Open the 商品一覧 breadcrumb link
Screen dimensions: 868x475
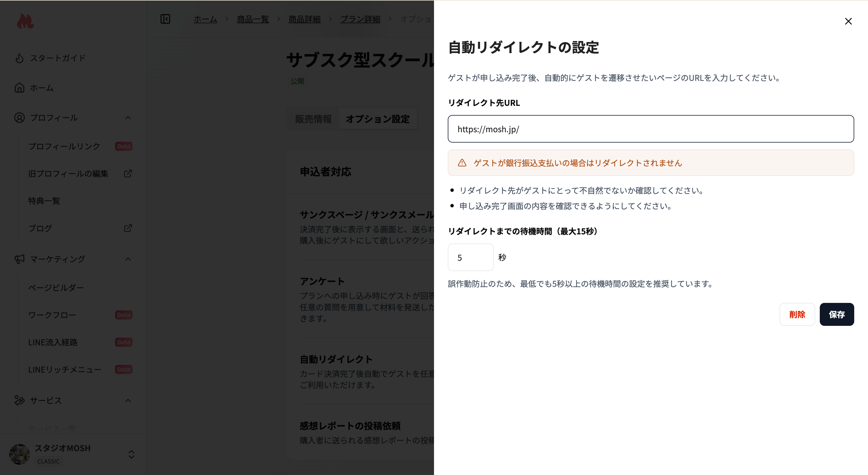click(x=253, y=19)
